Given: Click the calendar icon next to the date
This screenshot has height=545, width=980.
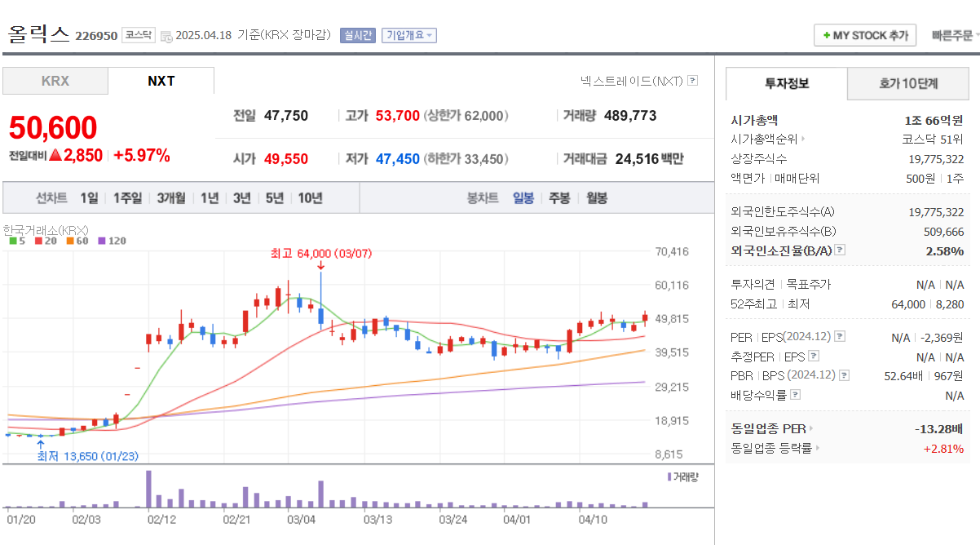Looking at the screenshot, I should [x=167, y=36].
